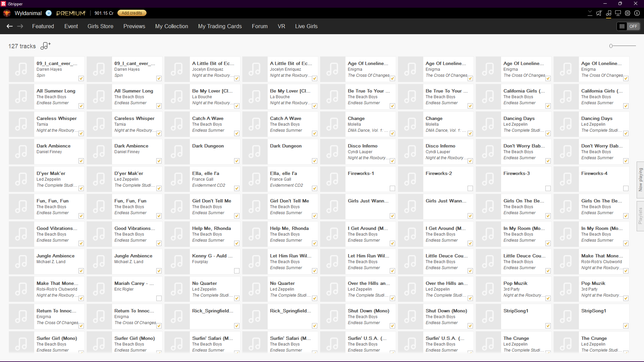The image size is (644, 362).
Task: Toggle the OFF switch at top right
Action: [x=629, y=26]
